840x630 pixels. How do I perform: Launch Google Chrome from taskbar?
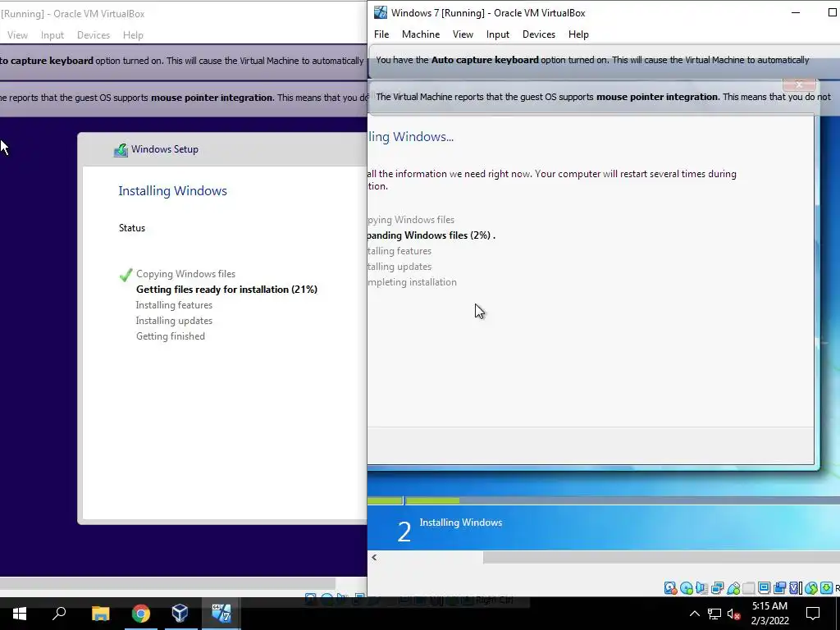[x=141, y=614]
